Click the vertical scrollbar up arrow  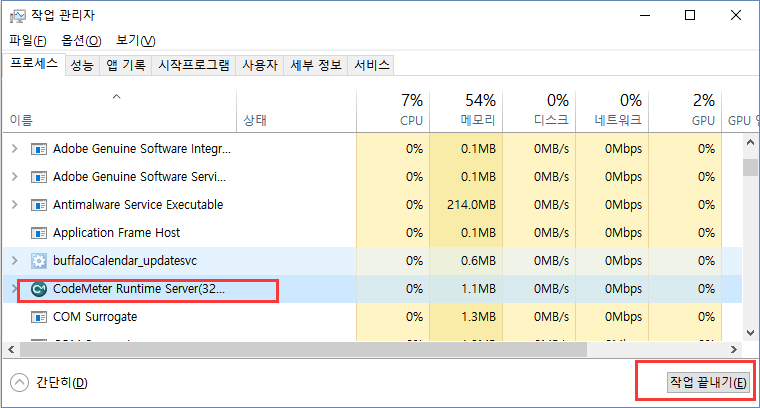click(x=750, y=142)
